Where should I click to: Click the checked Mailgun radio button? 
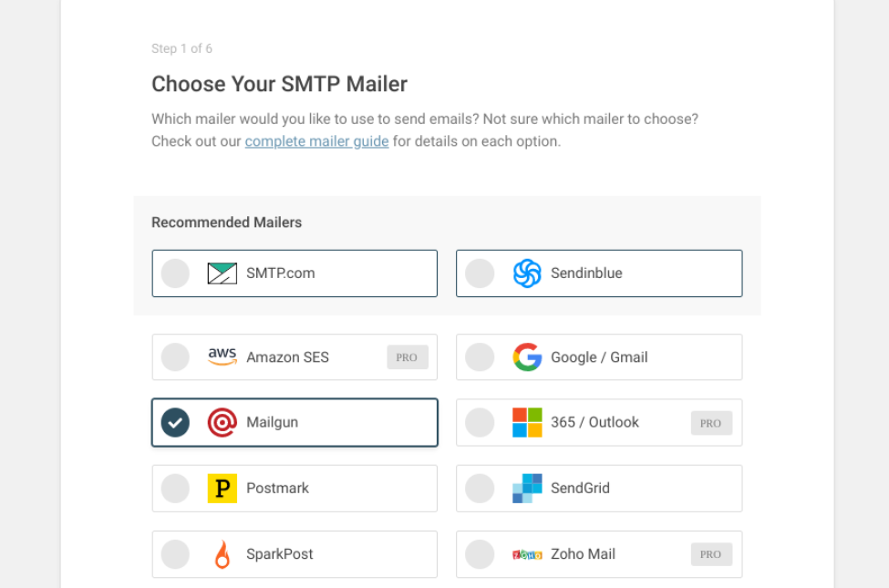(x=175, y=422)
